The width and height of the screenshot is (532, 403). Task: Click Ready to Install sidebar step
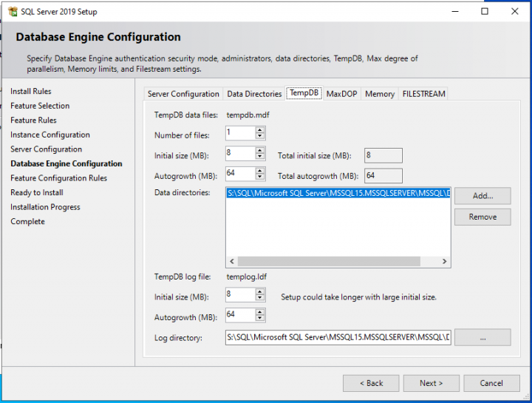tap(37, 192)
